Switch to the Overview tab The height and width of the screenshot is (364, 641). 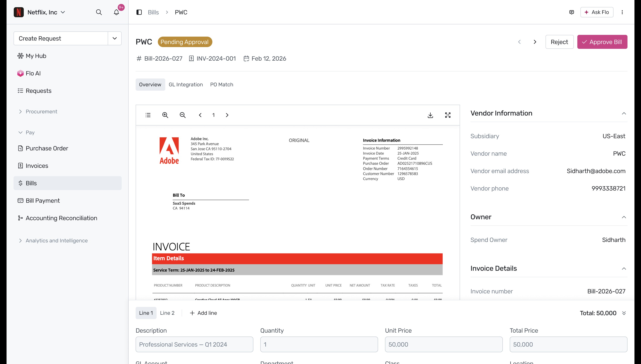pyautogui.click(x=150, y=85)
